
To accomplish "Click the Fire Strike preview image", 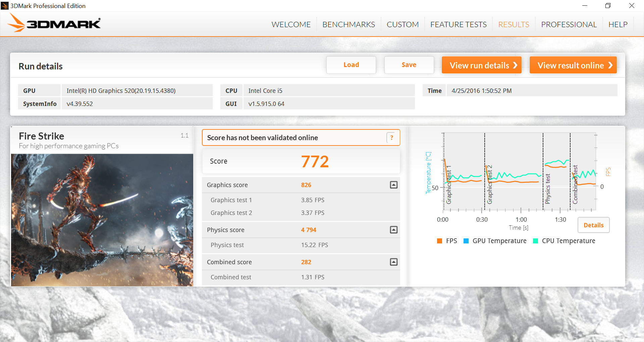I will [102, 220].
